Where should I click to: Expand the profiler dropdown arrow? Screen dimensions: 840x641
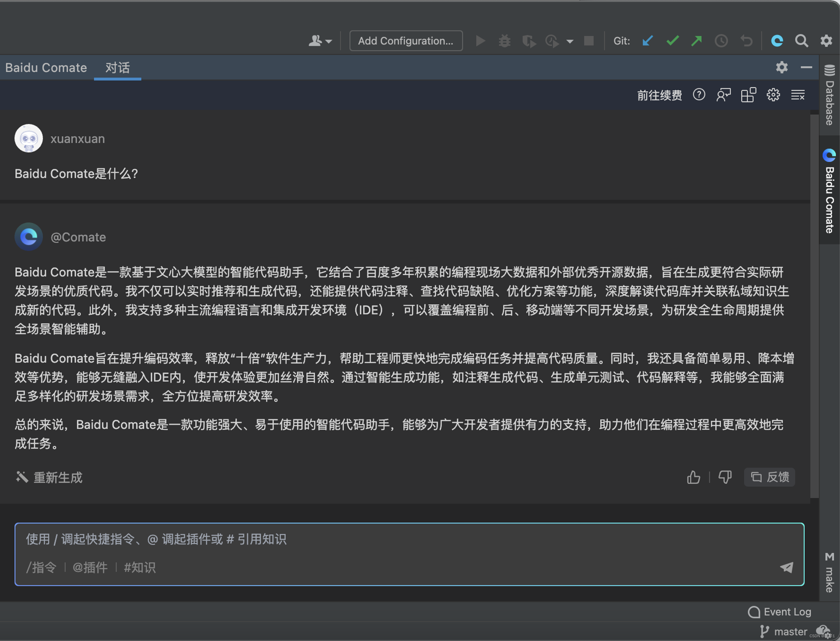[570, 41]
